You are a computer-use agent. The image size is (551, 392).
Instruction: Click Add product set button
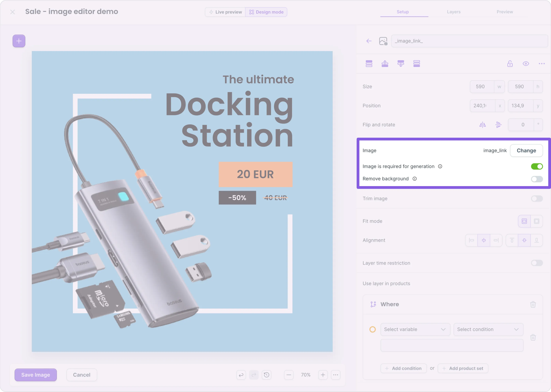point(463,368)
